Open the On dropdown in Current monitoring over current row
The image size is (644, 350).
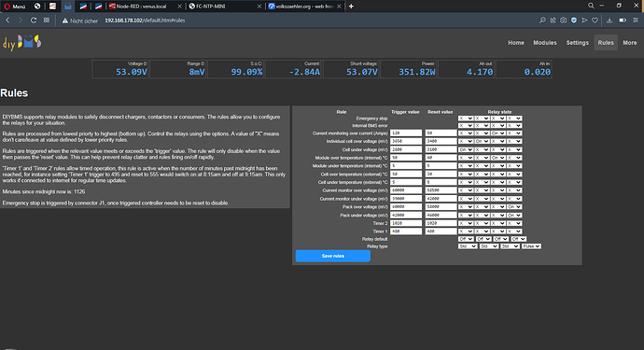click(x=497, y=133)
